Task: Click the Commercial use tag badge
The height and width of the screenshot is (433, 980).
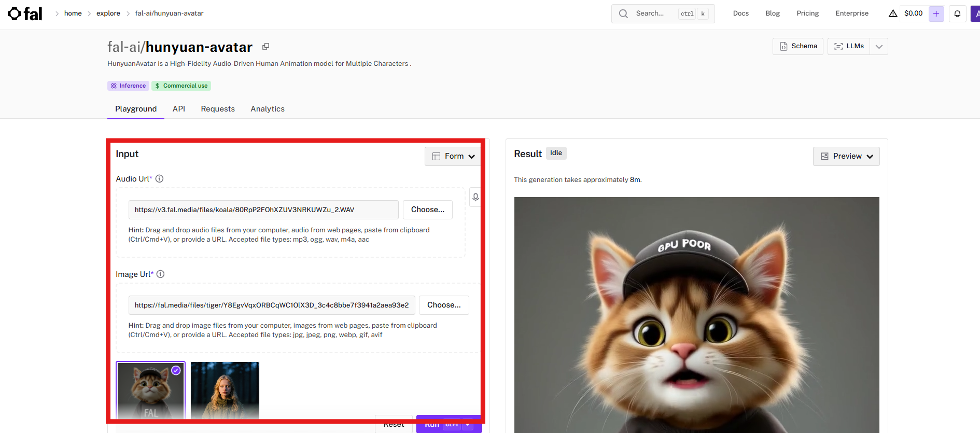Action: 181,86
